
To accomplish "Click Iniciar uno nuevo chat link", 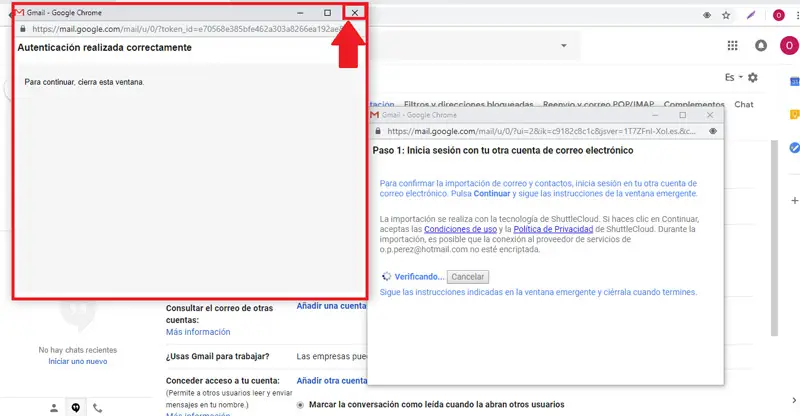I will click(78, 361).
